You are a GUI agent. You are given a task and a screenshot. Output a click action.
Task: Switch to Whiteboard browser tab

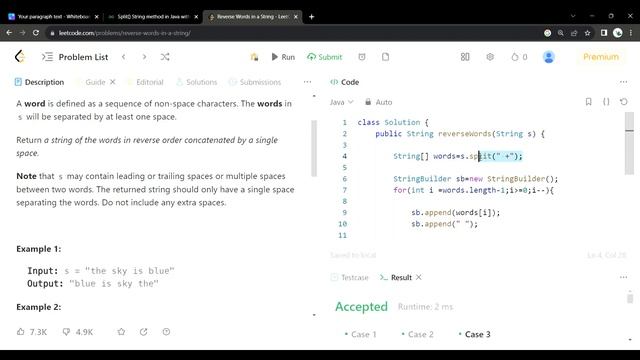53,17
